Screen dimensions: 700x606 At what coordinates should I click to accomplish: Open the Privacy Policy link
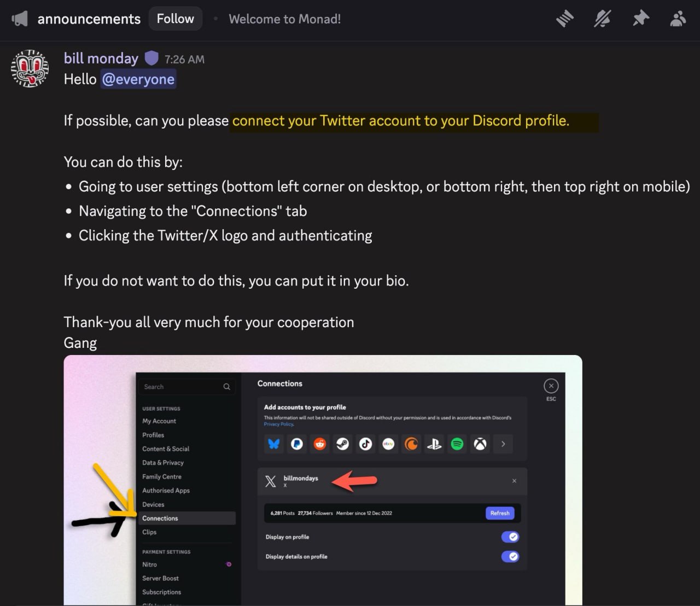click(279, 424)
